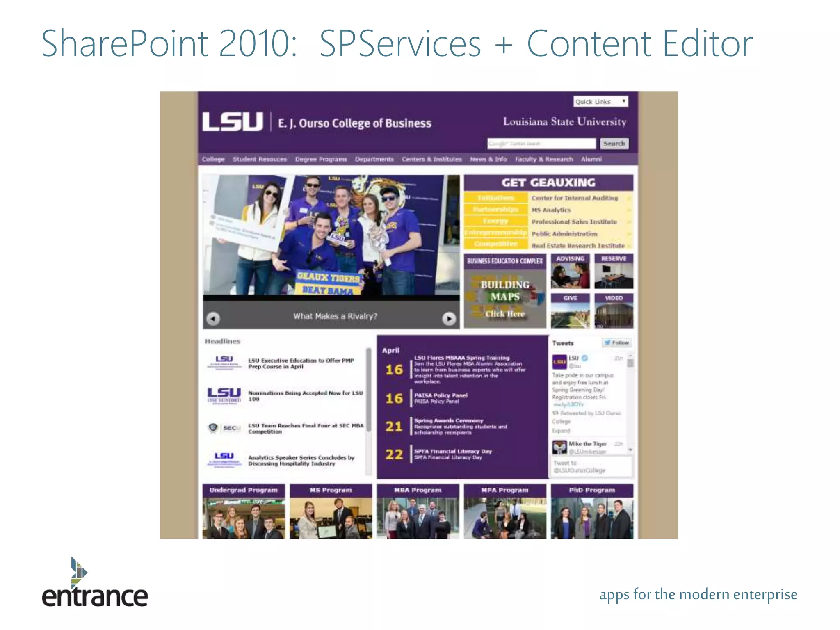Viewport: 840px width, 630px height.
Task: Open LSU Executive Education PMP Prep headline
Action: coord(301,363)
